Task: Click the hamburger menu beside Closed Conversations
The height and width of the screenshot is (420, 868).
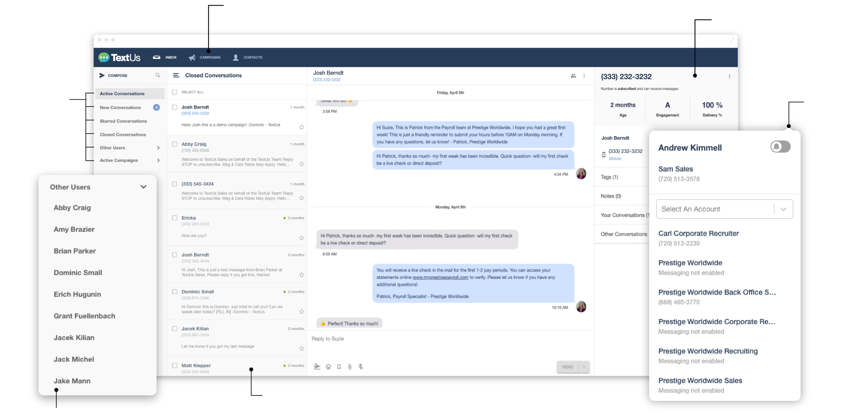Action: (176, 75)
